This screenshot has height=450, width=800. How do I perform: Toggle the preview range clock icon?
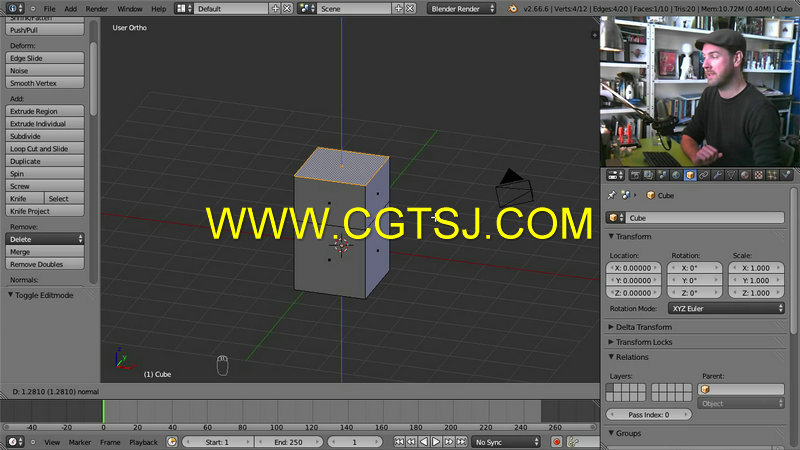pos(172,442)
